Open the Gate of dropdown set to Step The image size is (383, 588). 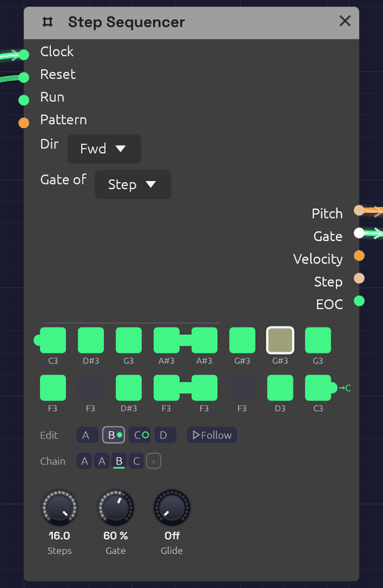(x=133, y=184)
